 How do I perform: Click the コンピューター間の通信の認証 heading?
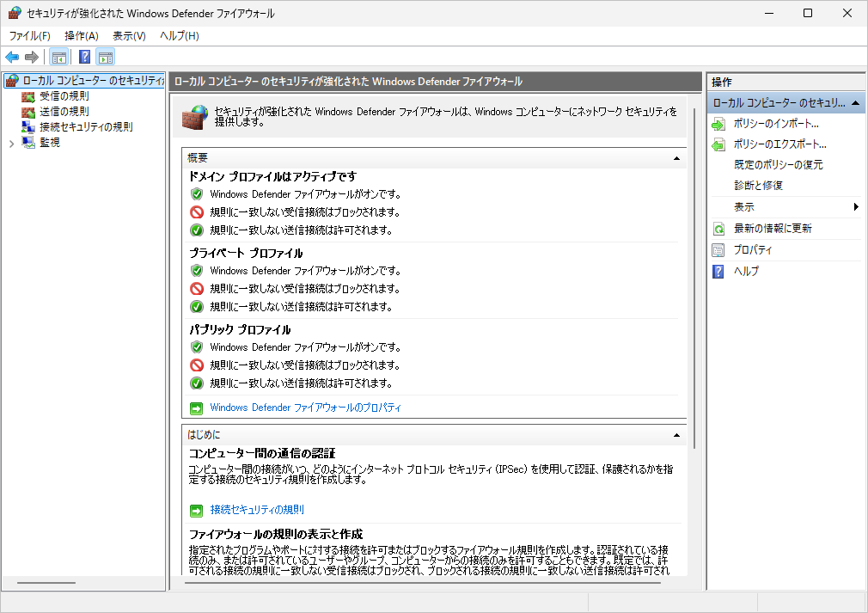point(262,454)
